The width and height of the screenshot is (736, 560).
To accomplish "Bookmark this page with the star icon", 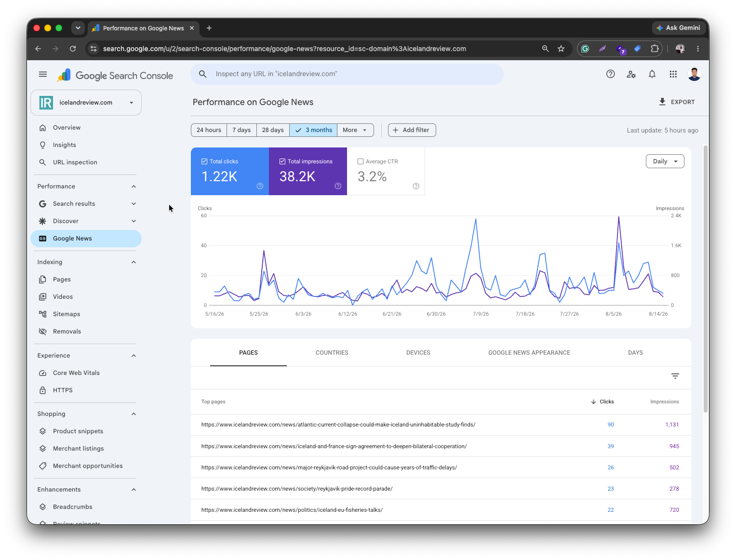I will point(561,49).
